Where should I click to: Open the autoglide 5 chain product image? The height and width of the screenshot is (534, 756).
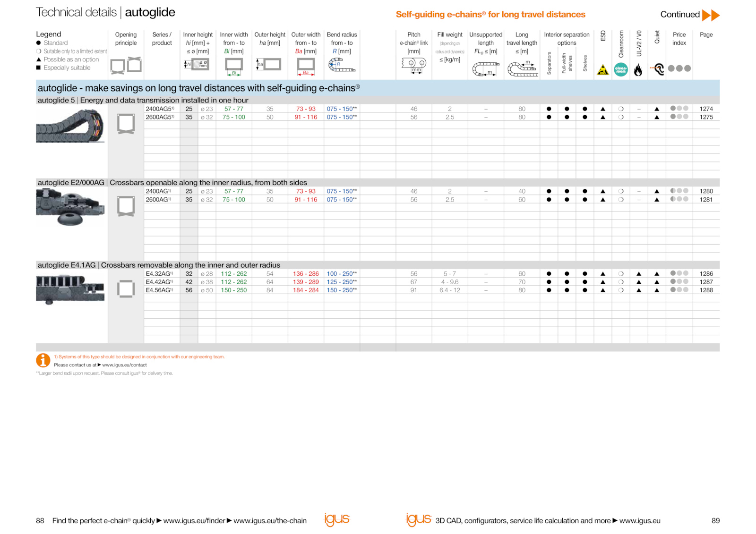coord(70,126)
